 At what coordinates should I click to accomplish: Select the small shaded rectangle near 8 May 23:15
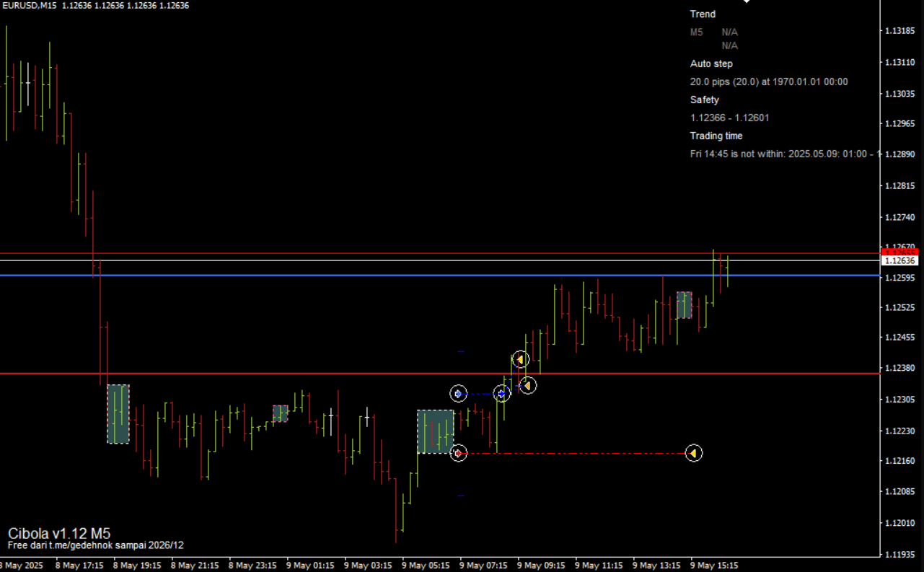(280, 413)
